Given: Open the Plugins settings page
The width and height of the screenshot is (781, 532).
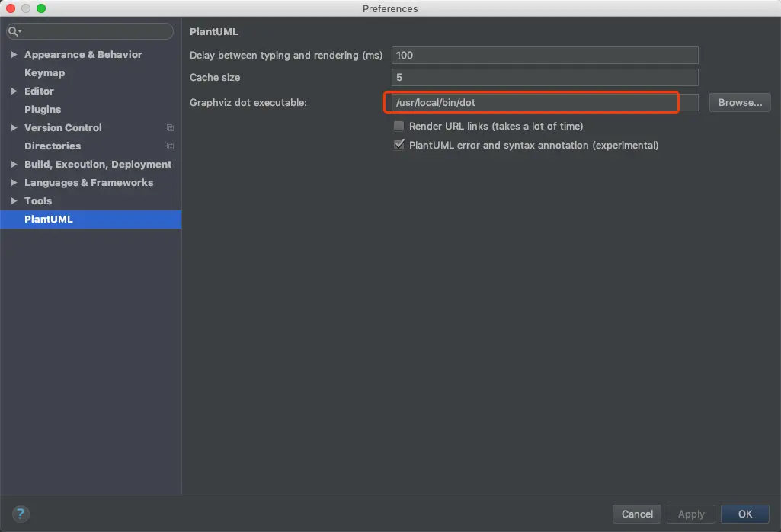Looking at the screenshot, I should coord(43,109).
